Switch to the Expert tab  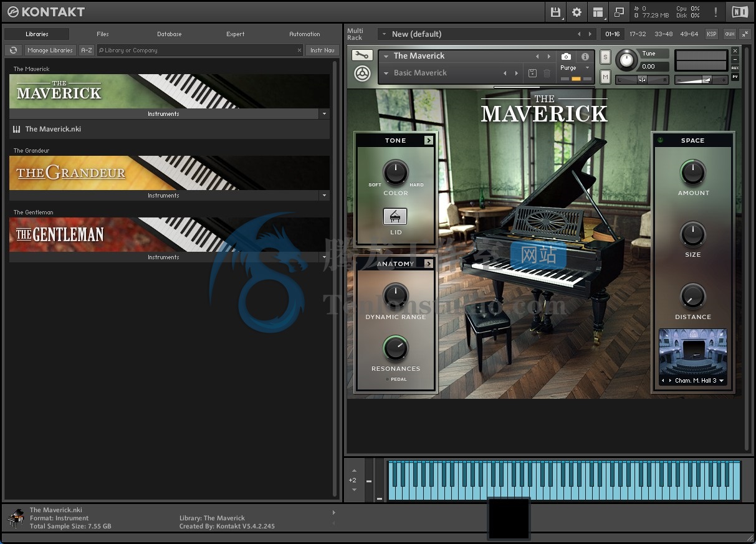pyautogui.click(x=236, y=34)
